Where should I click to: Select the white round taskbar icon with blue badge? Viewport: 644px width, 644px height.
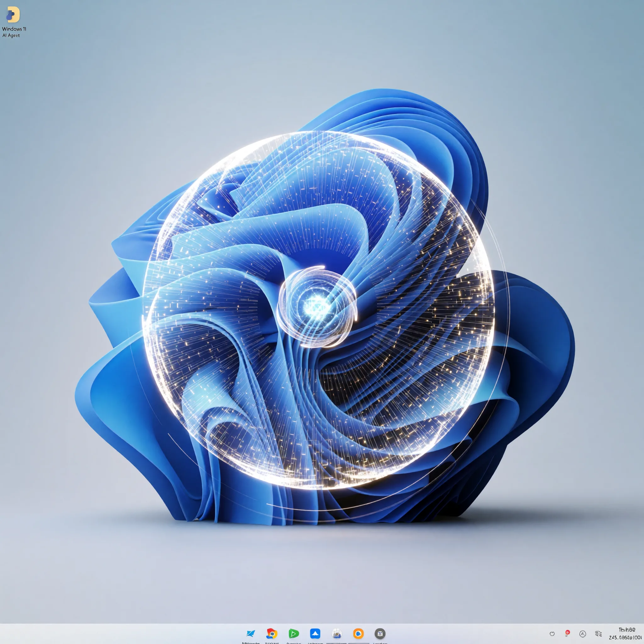[x=337, y=633]
